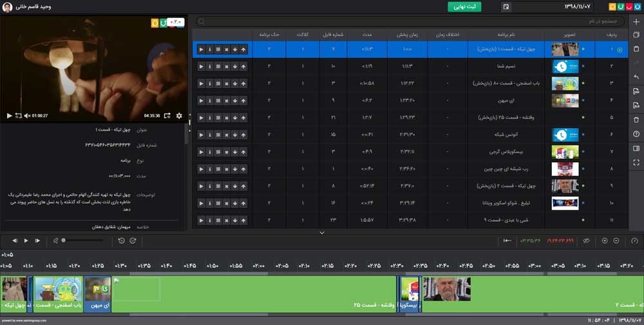Click the fullscreen icon in right sidebar
644x325 pixels.
tap(636, 162)
